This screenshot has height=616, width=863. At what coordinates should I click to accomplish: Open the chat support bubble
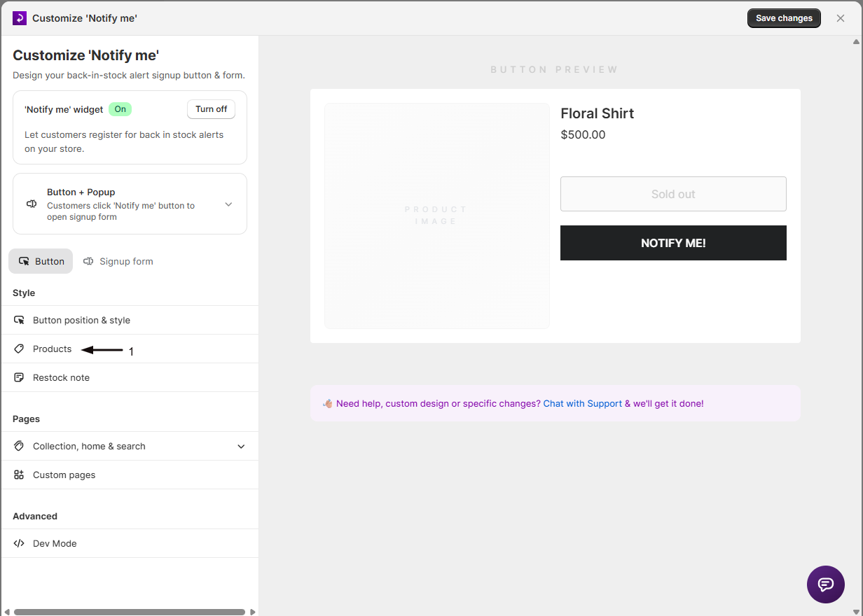point(826,584)
